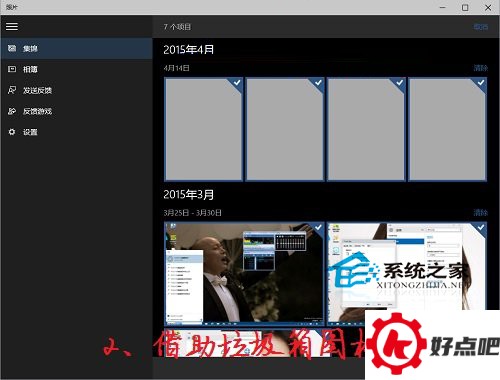Click the 2015年4月 month heading

pos(189,50)
